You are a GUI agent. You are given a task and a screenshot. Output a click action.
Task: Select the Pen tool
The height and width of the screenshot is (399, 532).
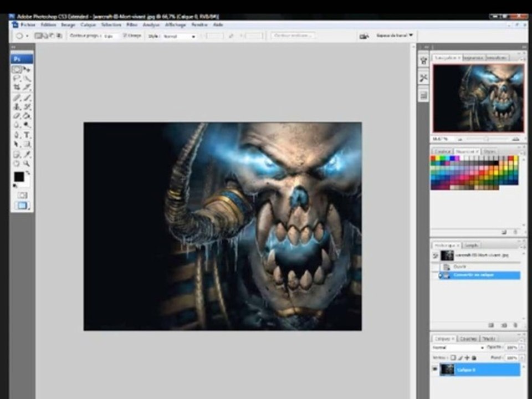(17, 135)
